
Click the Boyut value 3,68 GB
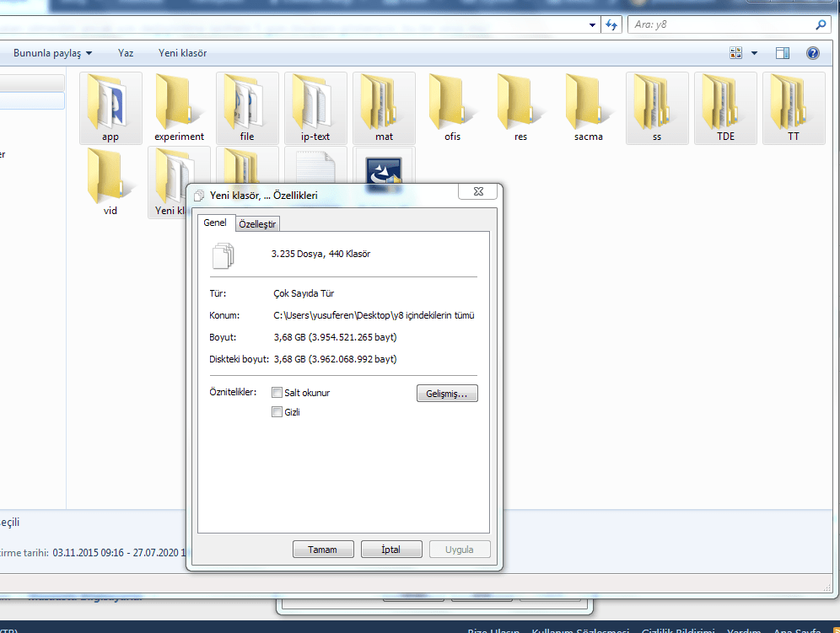coord(336,337)
